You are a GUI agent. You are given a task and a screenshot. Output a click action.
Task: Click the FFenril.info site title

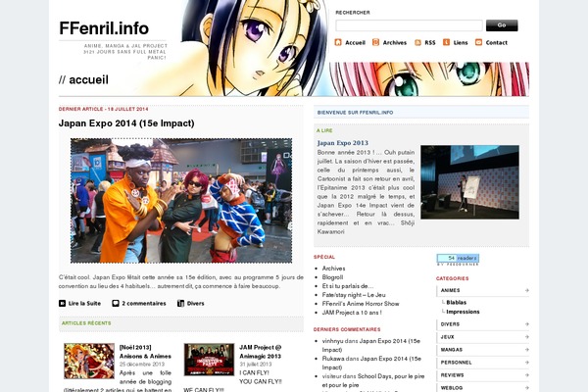[104, 28]
